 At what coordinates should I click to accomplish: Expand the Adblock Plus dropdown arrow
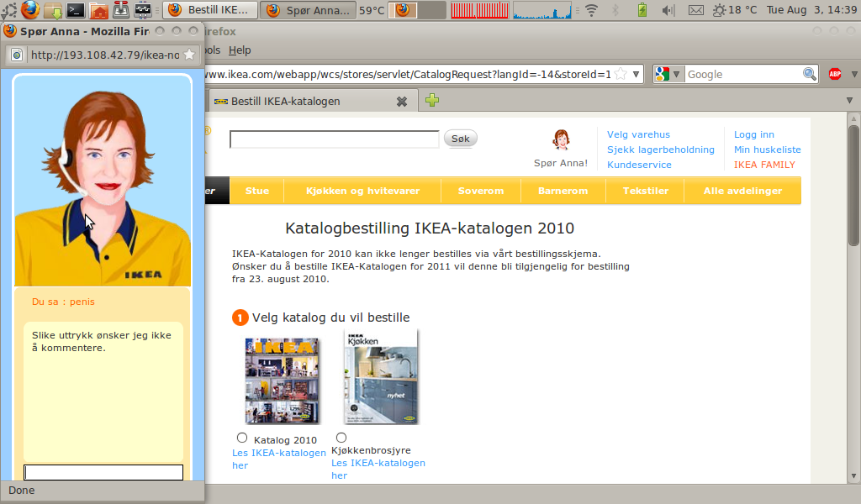(854, 74)
